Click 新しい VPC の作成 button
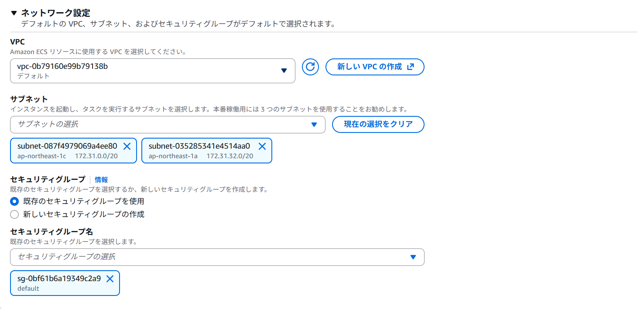 click(375, 67)
